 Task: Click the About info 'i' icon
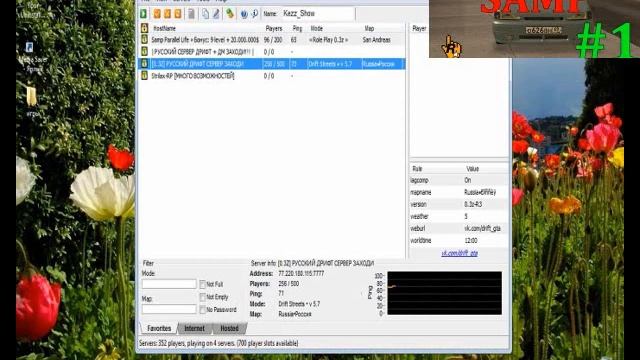(x=254, y=13)
